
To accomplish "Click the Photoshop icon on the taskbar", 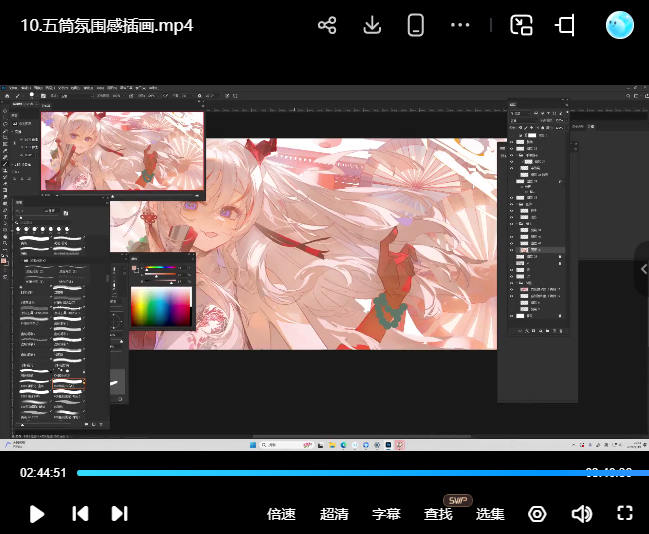I will [388, 445].
